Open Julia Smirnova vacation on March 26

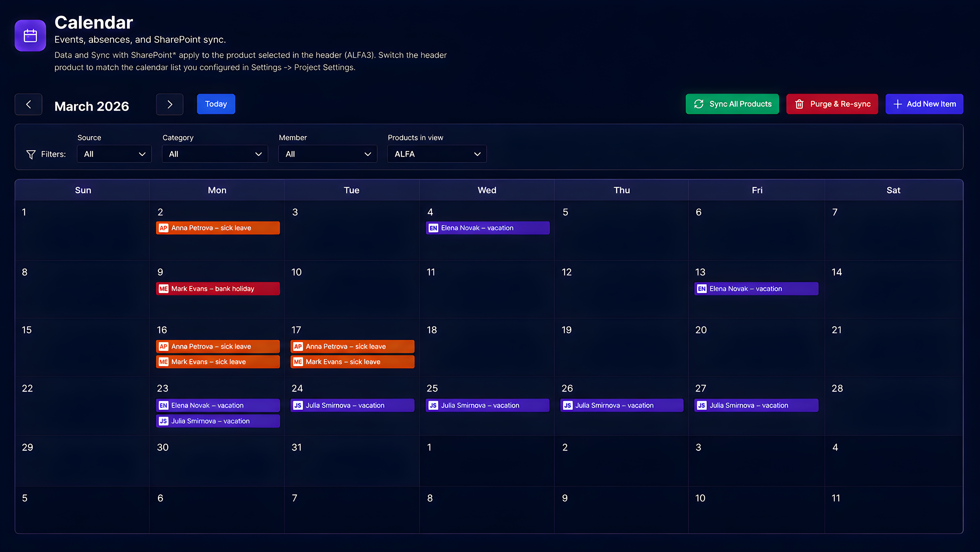coord(622,405)
